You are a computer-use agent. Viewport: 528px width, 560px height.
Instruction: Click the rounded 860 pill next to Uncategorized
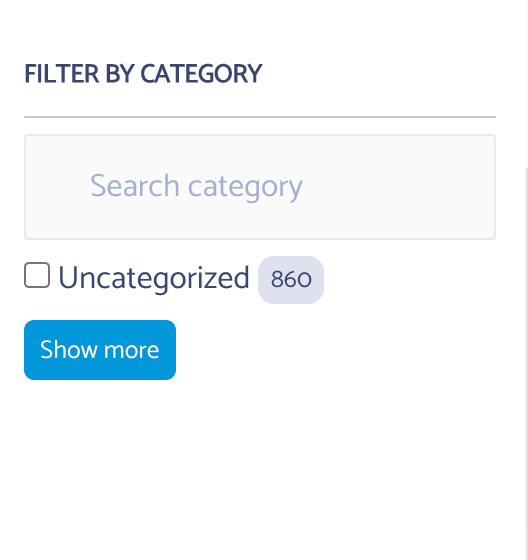(x=291, y=280)
